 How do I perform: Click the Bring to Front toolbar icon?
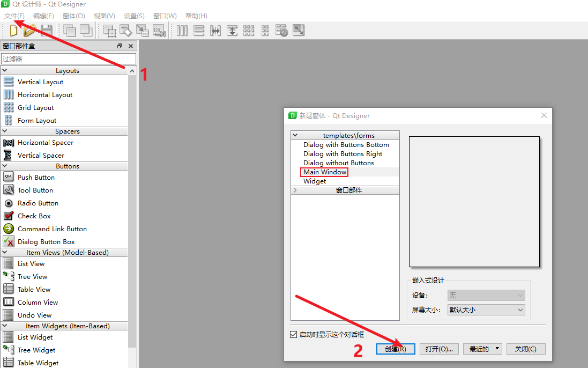(x=86, y=31)
